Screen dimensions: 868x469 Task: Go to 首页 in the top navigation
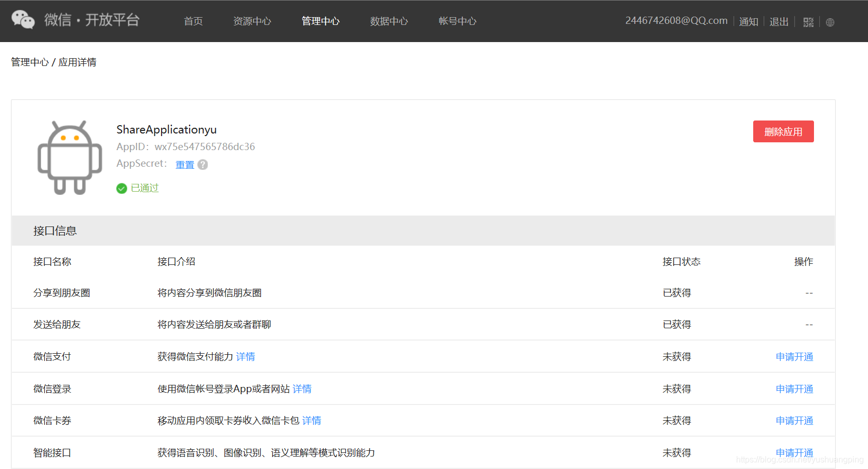point(193,21)
